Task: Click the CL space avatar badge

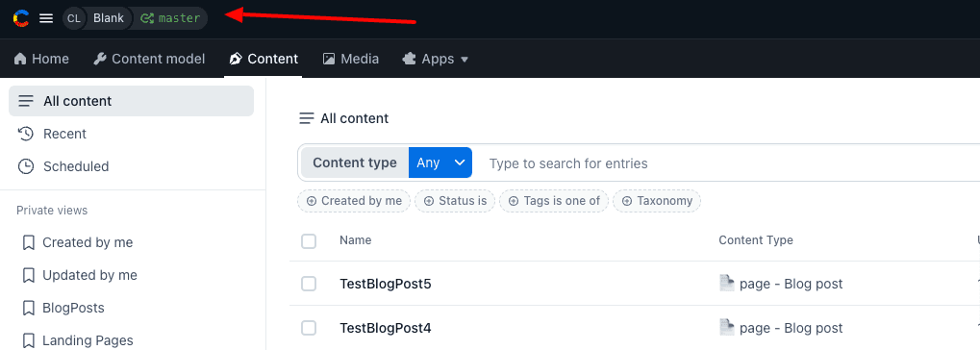Action: click(x=74, y=18)
